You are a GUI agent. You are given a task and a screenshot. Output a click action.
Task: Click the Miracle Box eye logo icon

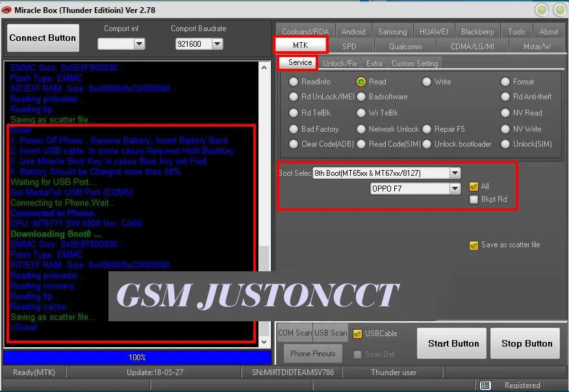tap(6, 10)
